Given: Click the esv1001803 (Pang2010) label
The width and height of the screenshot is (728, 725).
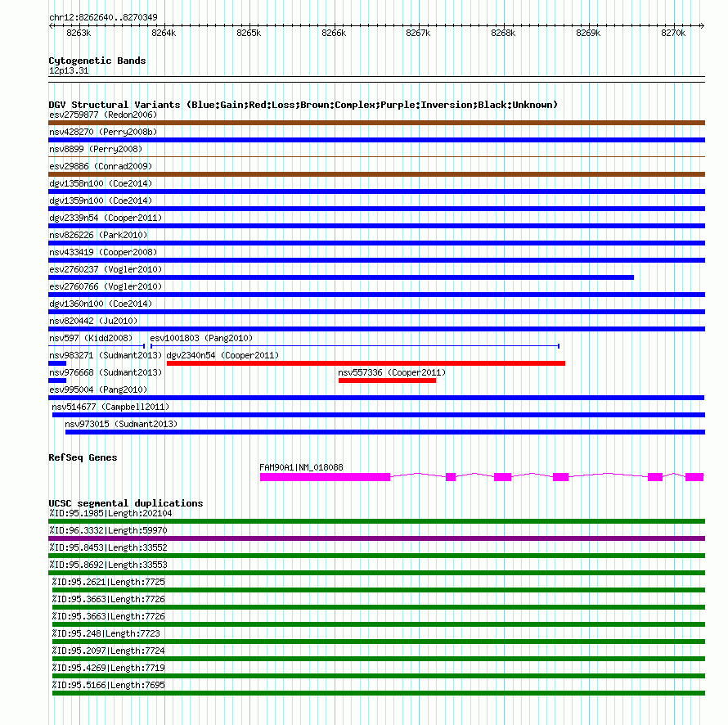Looking at the screenshot, I should click(x=201, y=338).
